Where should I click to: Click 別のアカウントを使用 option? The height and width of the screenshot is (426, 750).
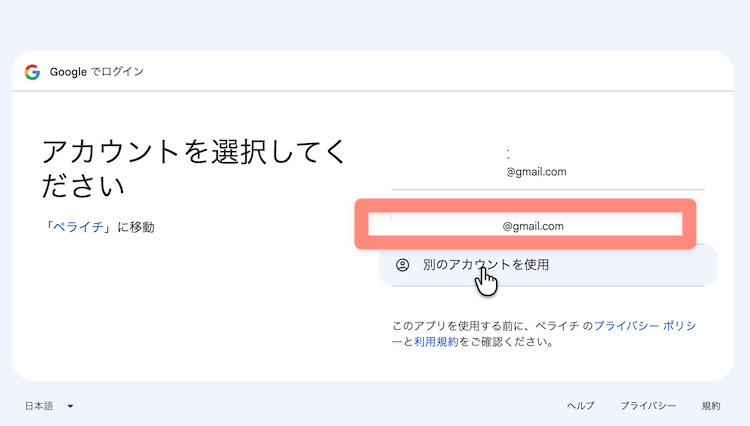[548, 265]
